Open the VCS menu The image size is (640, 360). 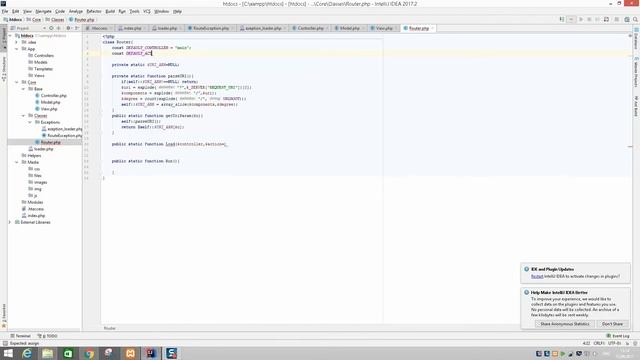click(147, 11)
